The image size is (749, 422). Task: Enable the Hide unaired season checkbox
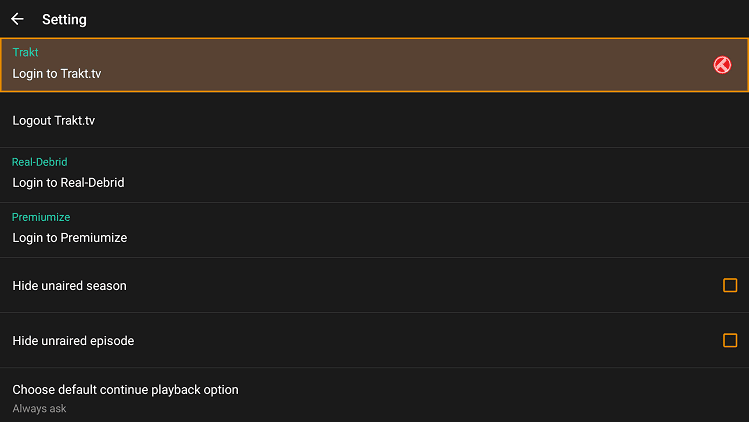tap(729, 285)
